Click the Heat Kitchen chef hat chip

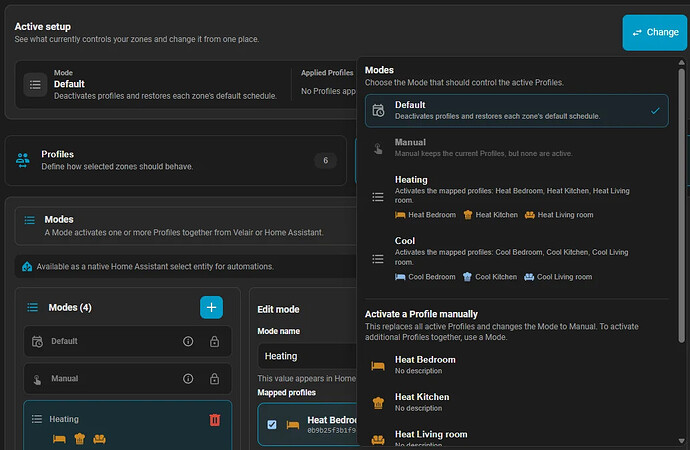tap(491, 215)
